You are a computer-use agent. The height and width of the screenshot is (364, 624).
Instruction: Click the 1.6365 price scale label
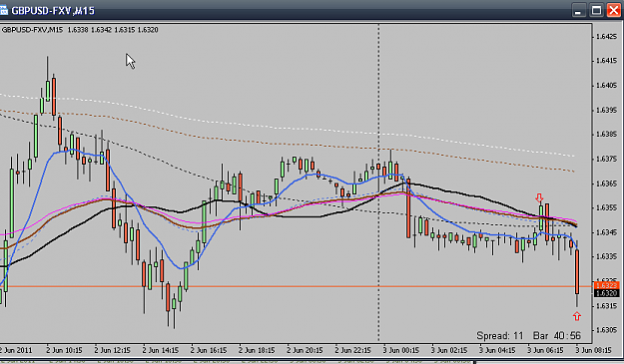point(606,183)
